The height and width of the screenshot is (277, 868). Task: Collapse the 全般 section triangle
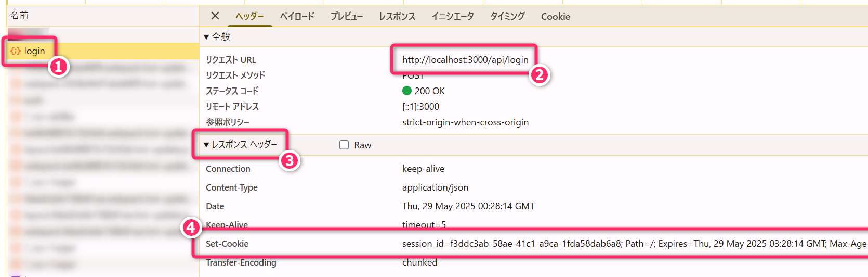click(x=206, y=37)
